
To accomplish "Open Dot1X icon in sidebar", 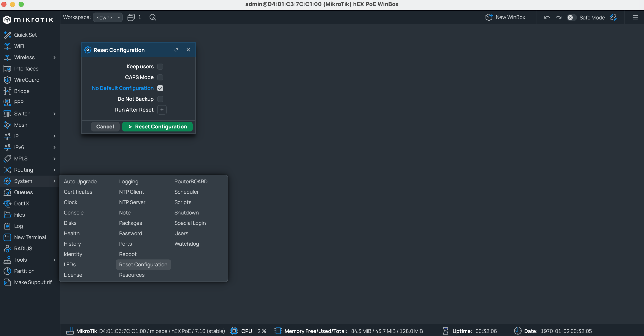I will point(7,203).
